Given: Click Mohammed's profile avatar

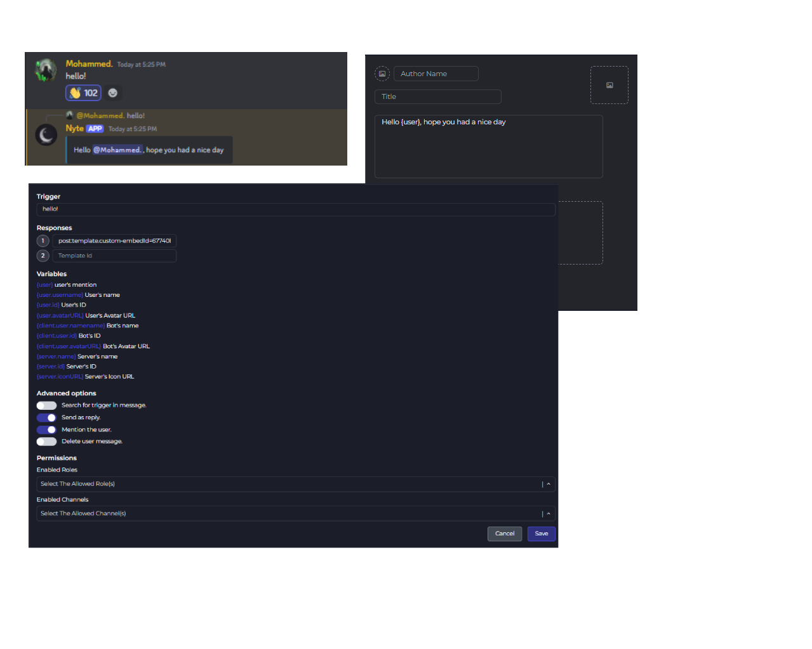Looking at the screenshot, I should pos(44,70).
